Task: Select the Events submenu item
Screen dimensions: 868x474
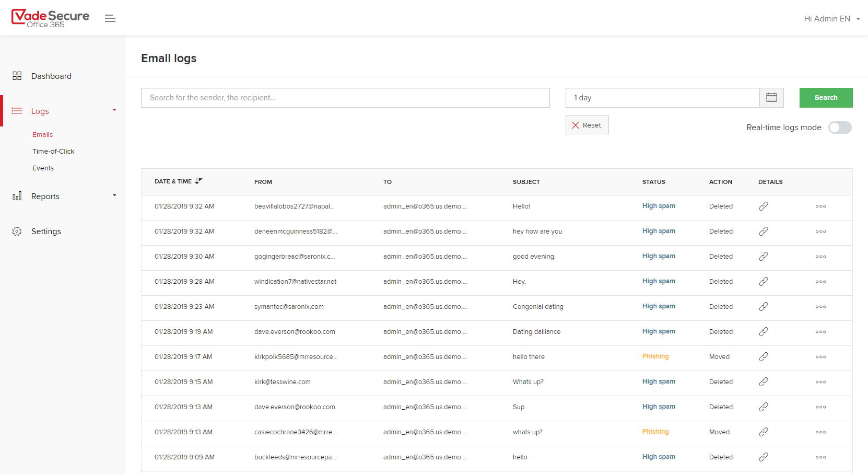Action: (x=43, y=168)
